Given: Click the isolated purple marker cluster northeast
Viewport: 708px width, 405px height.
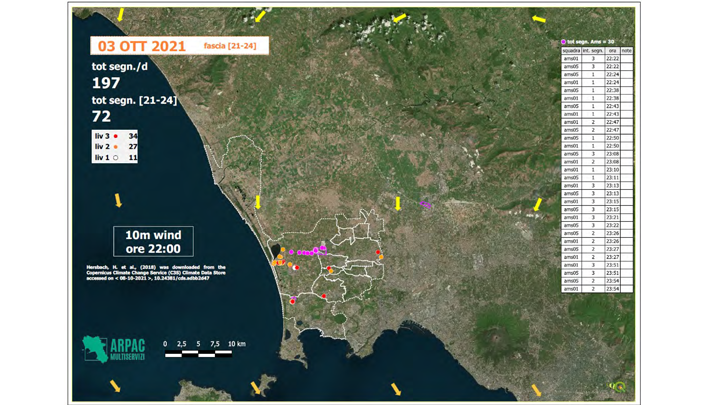Looking at the screenshot, I should click(425, 204).
